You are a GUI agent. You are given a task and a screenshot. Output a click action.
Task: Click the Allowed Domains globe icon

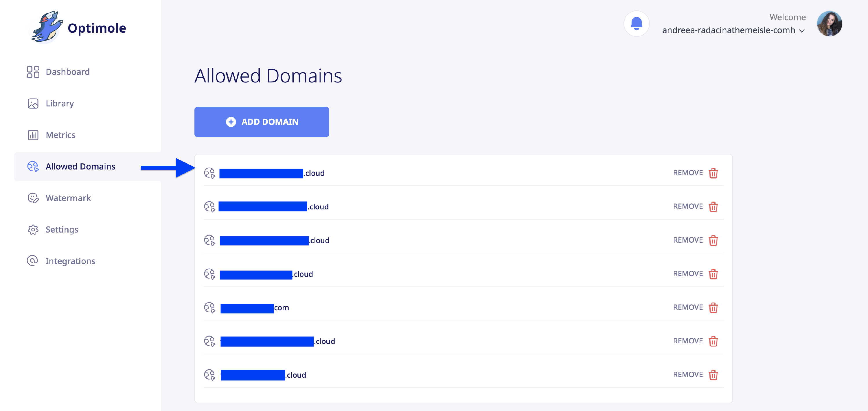pos(33,166)
